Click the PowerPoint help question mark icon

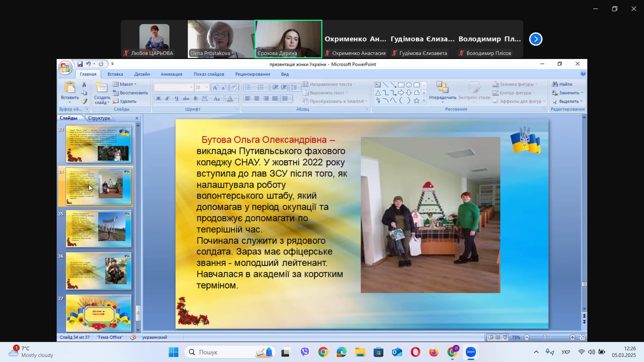[583, 74]
